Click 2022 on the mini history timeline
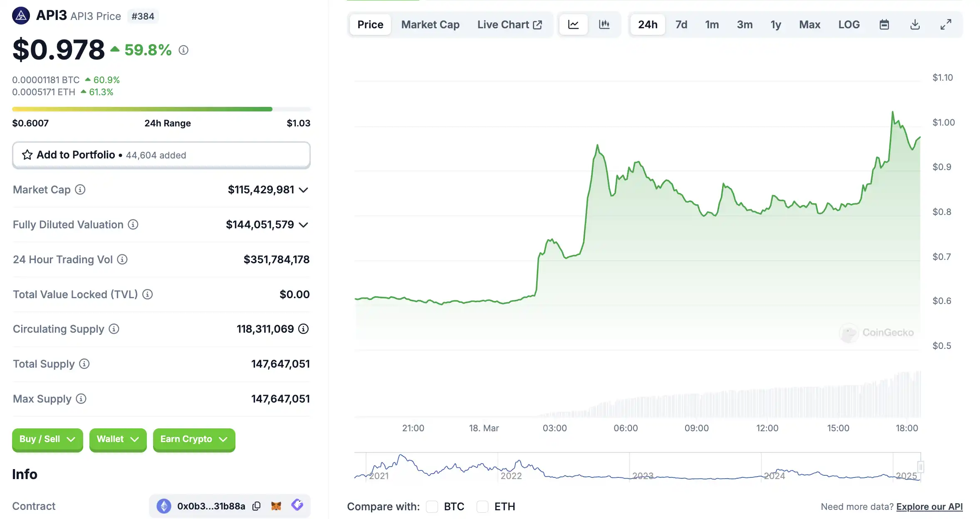980x519 pixels. coord(511,476)
